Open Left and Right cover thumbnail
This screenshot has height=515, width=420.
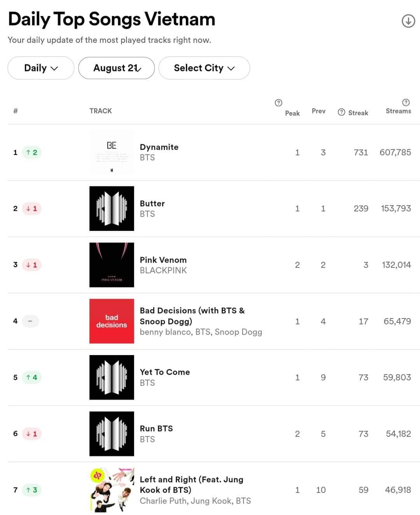(x=112, y=490)
